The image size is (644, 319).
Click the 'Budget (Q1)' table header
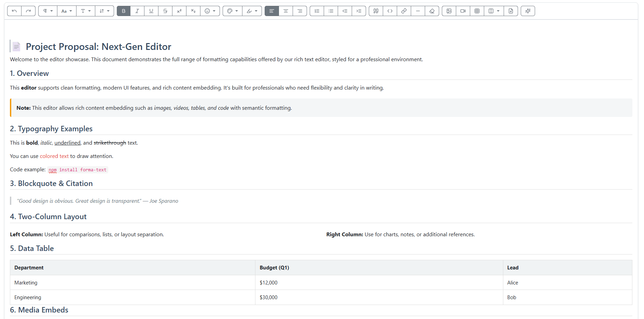(379, 267)
